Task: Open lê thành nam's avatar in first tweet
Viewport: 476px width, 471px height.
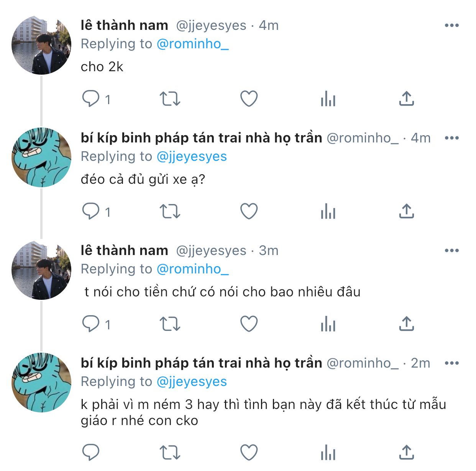Action: (x=41, y=45)
